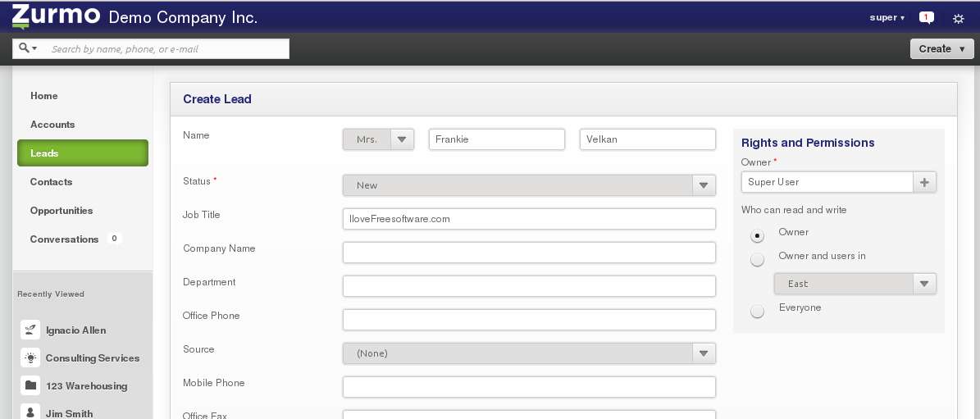Click the Owner field with Super User
The height and width of the screenshot is (419, 980).
tap(827, 182)
